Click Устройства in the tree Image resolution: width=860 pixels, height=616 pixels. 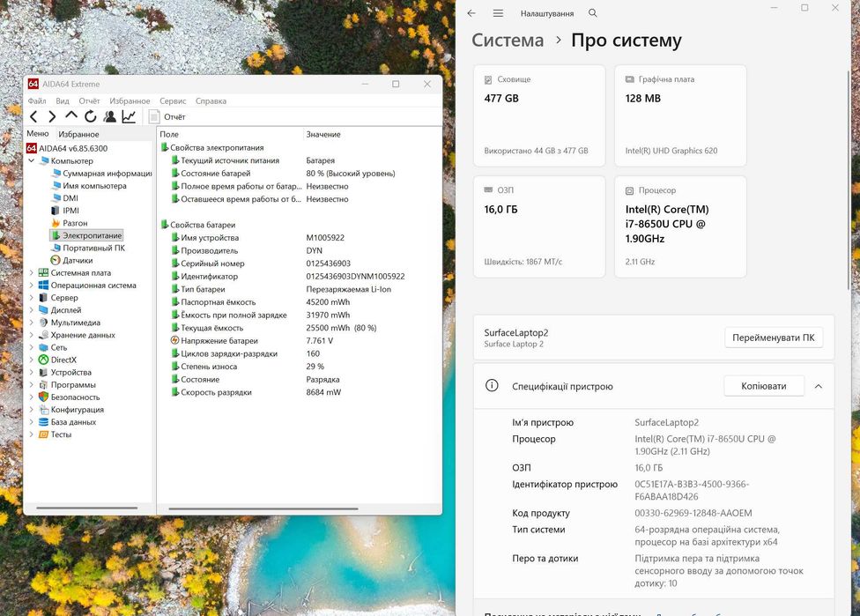click(x=64, y=373)
